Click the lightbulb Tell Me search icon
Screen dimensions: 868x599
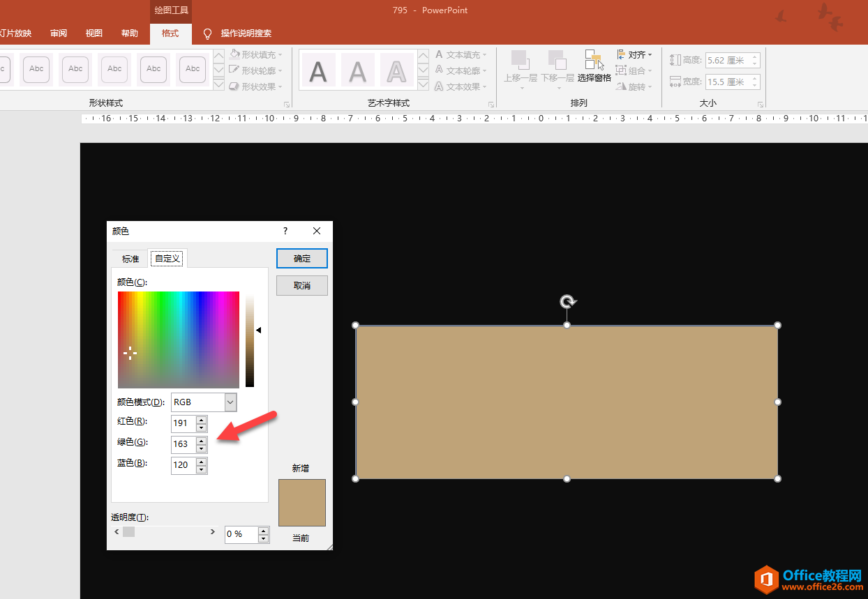(207, 33)
